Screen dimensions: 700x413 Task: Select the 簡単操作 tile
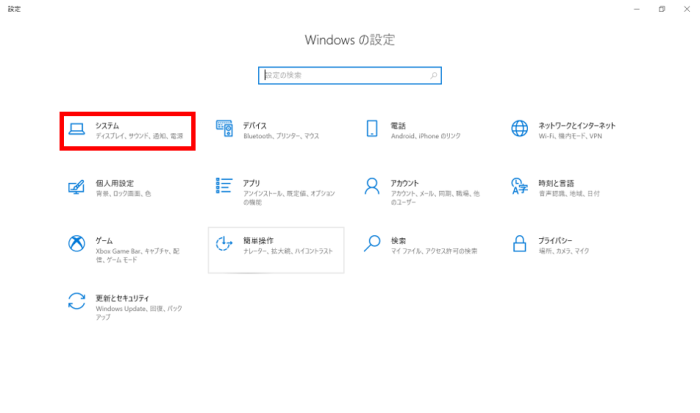276,248
